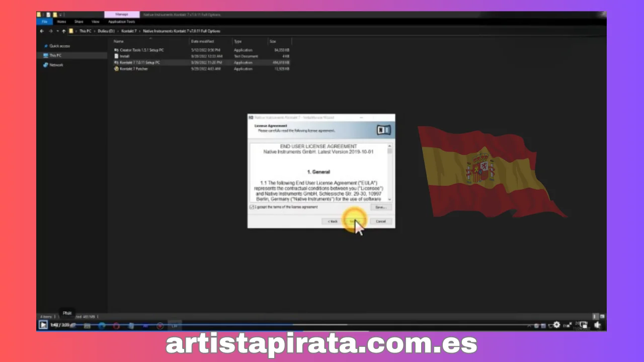
Task: Go up one folder level
Action: (x=63, y=31)
